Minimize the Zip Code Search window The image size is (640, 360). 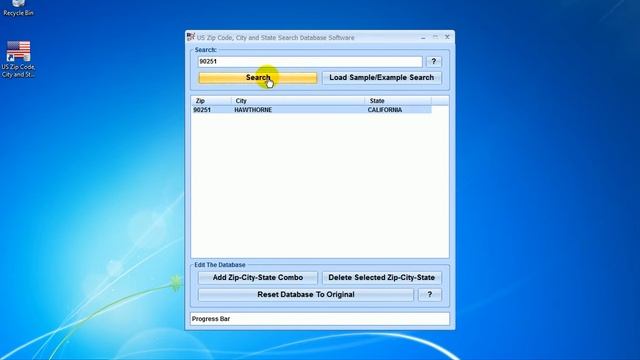[x=423, y=37]
